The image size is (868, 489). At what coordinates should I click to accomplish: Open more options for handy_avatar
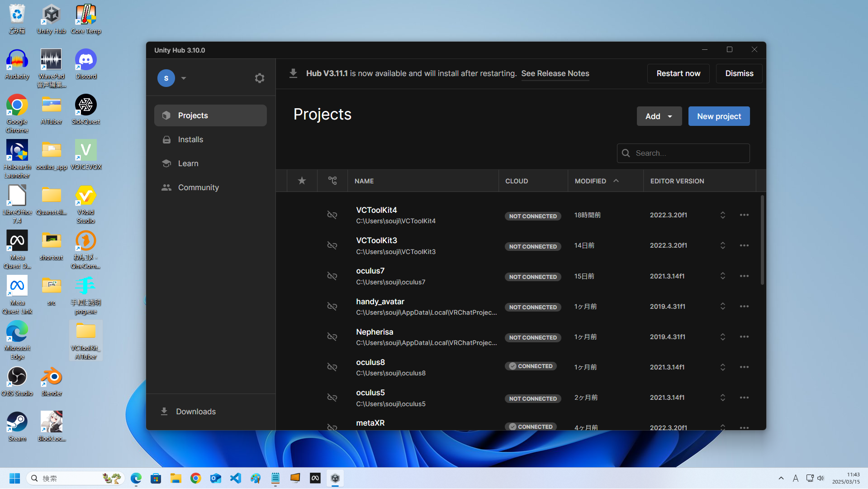click(x=744, y=307)
